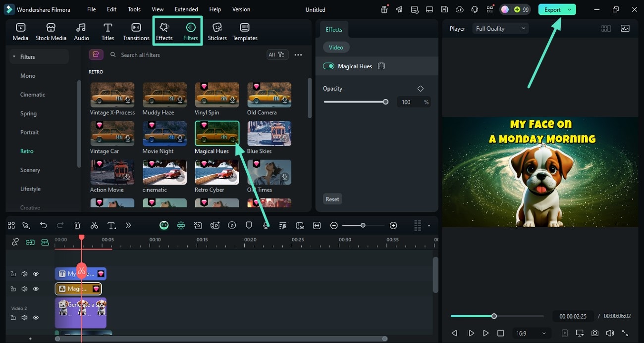Open the Stock Media panel

point(51,32)
